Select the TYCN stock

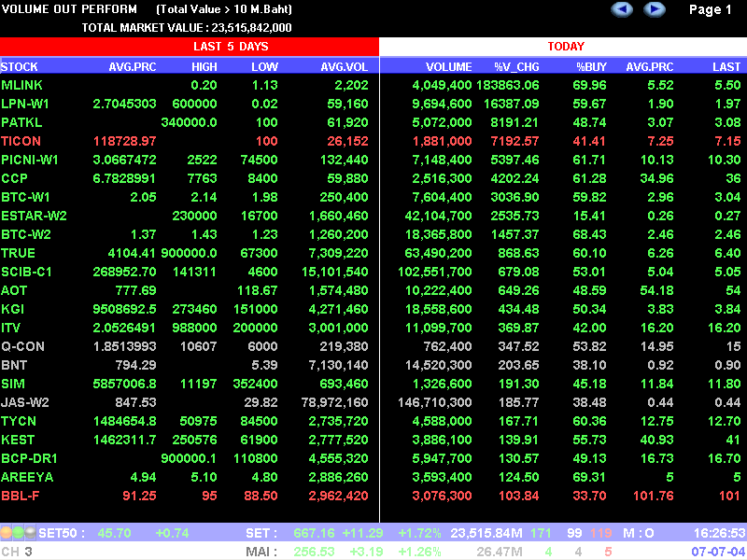coord(19,421)
